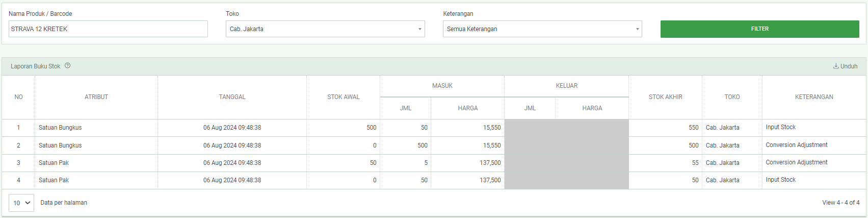
Task: Click stok akhir value 55
Action: (x=695, y=163)
